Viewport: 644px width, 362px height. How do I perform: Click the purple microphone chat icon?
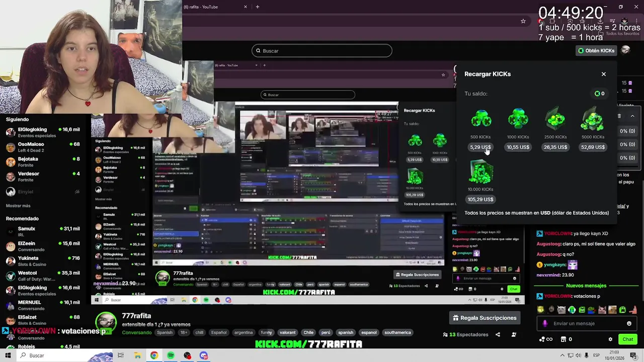545,323
